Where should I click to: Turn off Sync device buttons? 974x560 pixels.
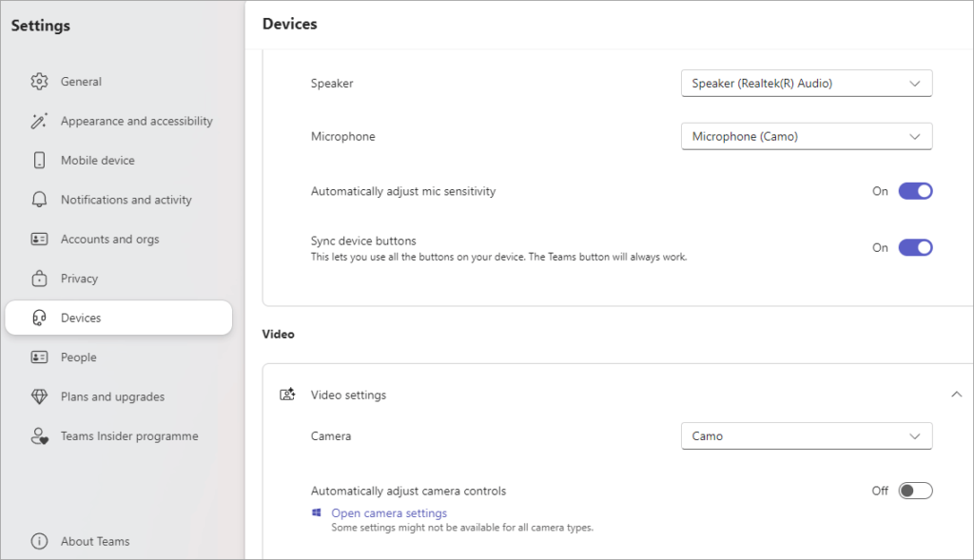pyautogui.click(x=914, y=247)
